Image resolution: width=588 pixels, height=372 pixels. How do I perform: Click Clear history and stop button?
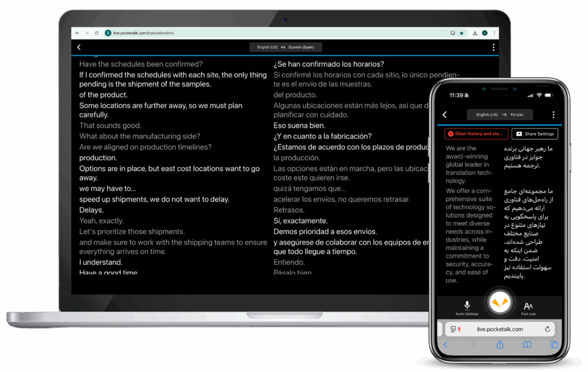pos(476,134)
